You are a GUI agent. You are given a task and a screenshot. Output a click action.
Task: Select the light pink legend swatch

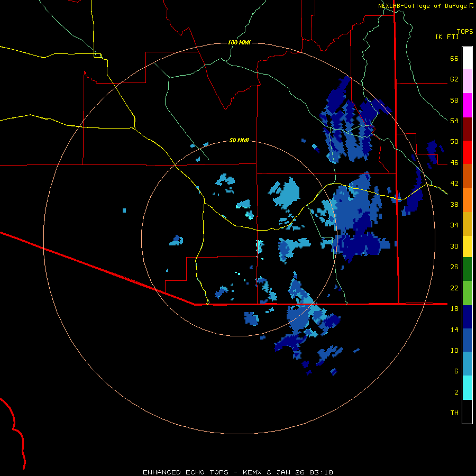click(x=467, y=81)
